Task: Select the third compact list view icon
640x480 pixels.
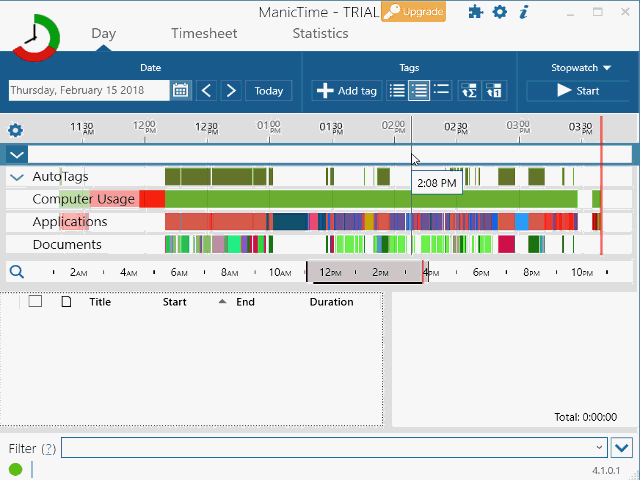Action: pos(441,90)
